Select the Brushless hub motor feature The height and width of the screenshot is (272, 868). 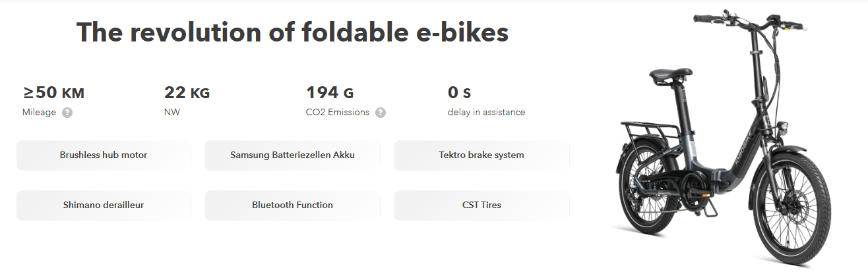coord(104,155)
